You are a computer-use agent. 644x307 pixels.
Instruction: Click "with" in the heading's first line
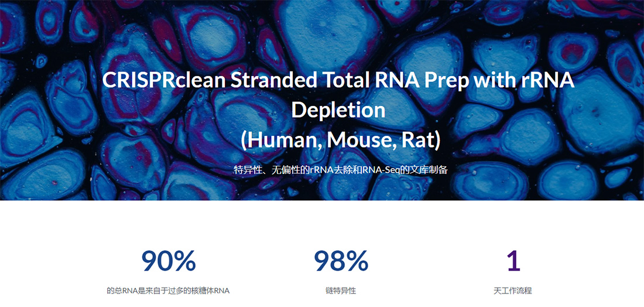[x=495, y=80]
